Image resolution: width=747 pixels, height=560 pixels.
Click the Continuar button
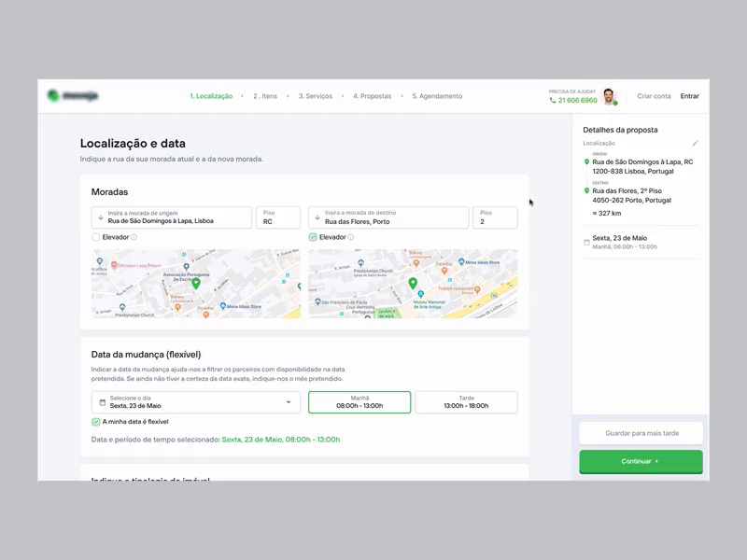(641, 461)
